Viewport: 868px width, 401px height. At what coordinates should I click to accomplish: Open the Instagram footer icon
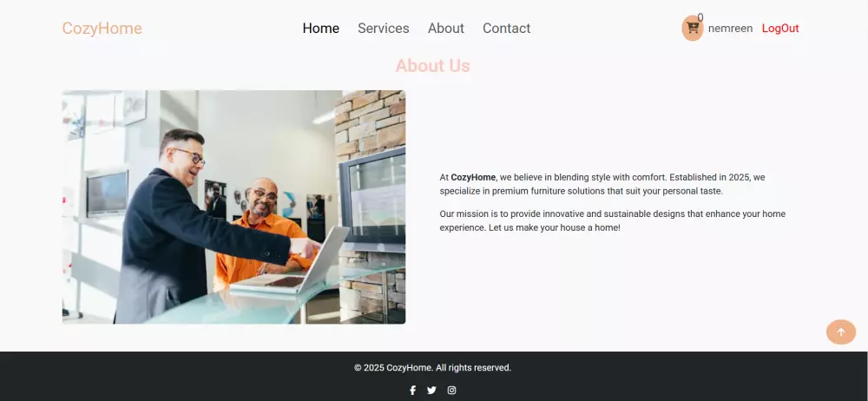pyautogui.click(x=451, y=390)
